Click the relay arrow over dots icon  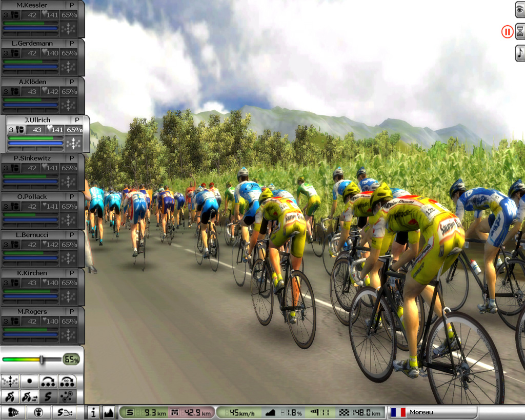pos(49,382)
